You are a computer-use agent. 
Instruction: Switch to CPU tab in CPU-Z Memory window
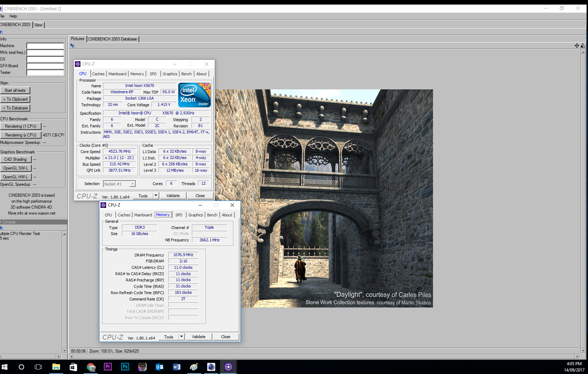[109, 215]
